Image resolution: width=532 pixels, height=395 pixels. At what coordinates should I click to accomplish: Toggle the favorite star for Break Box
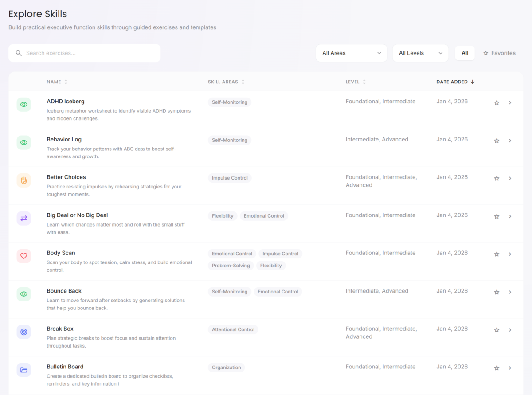click(x=497, y=330)
